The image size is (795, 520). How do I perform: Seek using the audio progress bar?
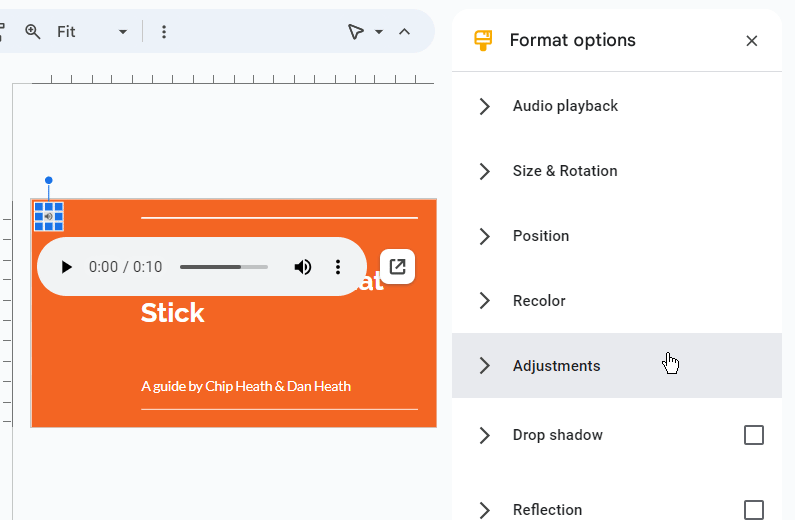[224, 267]
